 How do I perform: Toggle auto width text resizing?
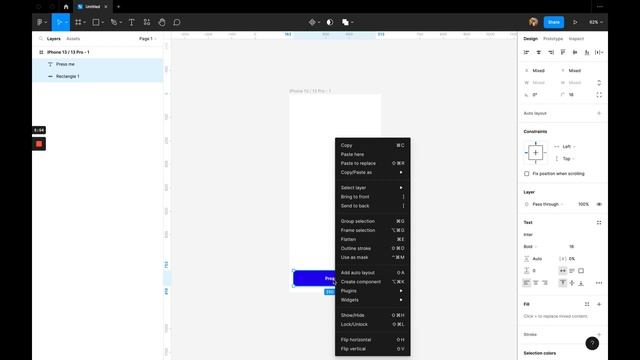pos(563,271)
